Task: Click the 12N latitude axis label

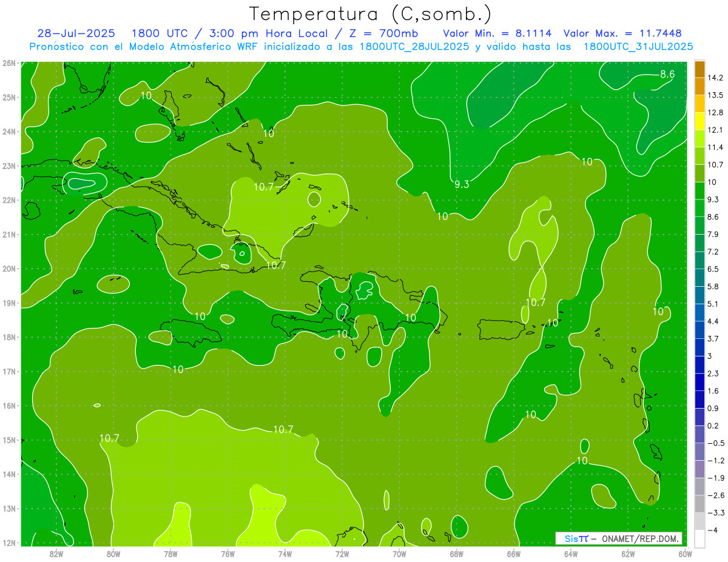Action: click(x=8, y=543)
